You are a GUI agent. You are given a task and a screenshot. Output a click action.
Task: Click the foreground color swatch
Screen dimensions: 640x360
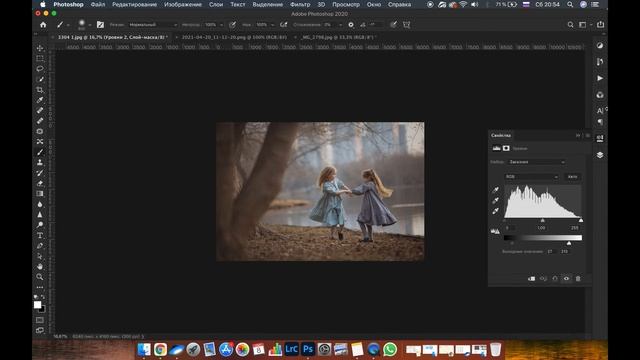38,304
